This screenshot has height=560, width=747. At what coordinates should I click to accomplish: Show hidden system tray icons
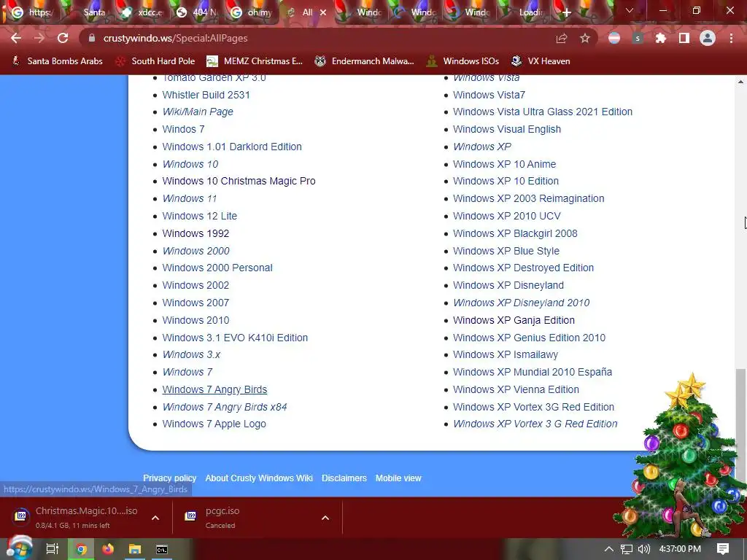(609, 549)
